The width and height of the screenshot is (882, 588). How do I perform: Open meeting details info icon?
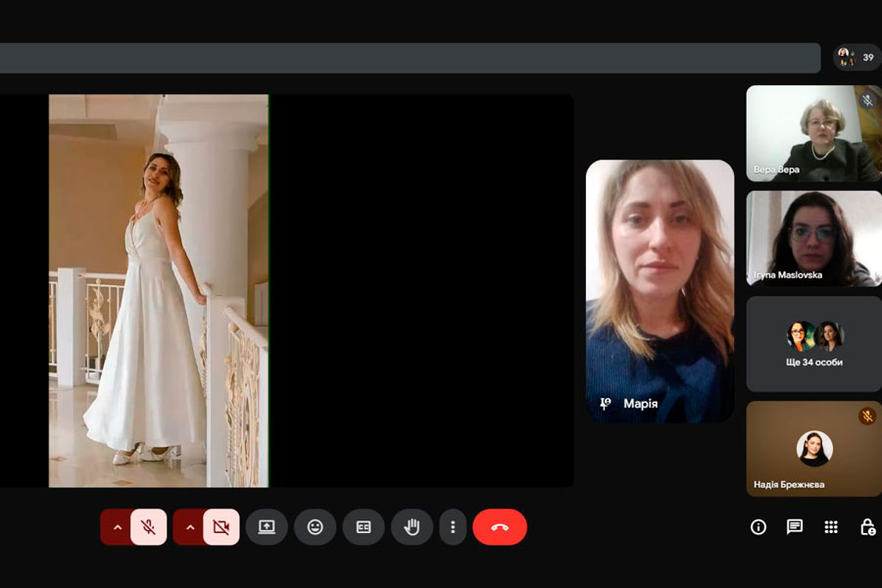pyautogui.click(x=758, y=527)
